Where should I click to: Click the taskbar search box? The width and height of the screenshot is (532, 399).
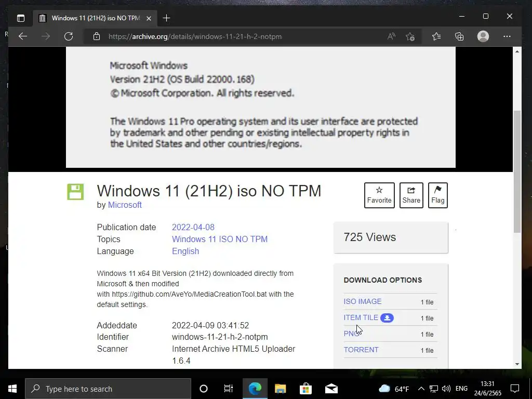pos(108,389)
